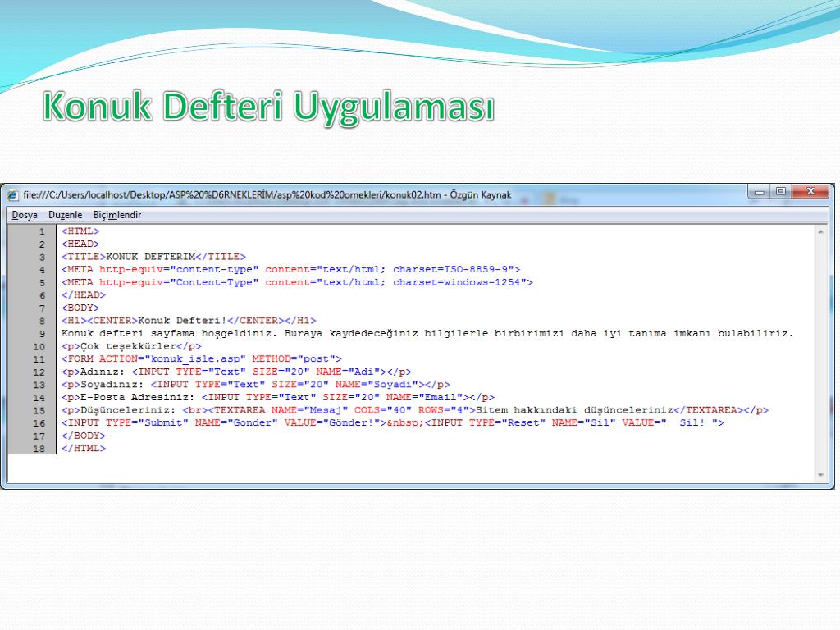The height and width of the screenshot is (630, 840).
Task: Open the Düzenle menu
Action: (x=66, y=215)
